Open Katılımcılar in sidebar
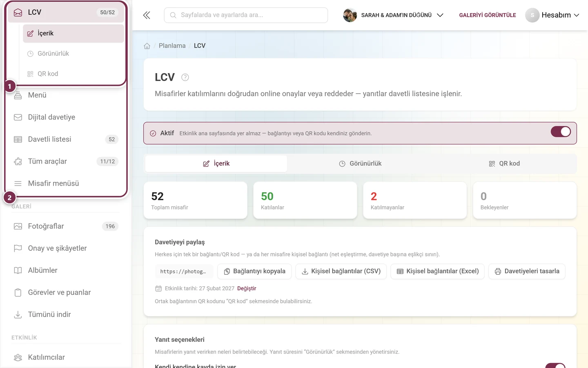Viewport: 588px width, 368px height. coord(65,357)
